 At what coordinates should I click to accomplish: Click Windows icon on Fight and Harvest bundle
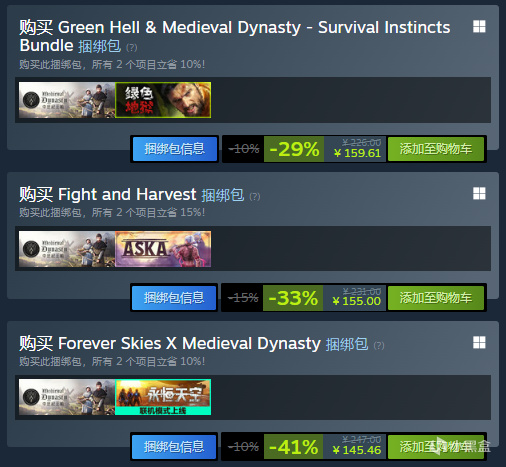479,193
